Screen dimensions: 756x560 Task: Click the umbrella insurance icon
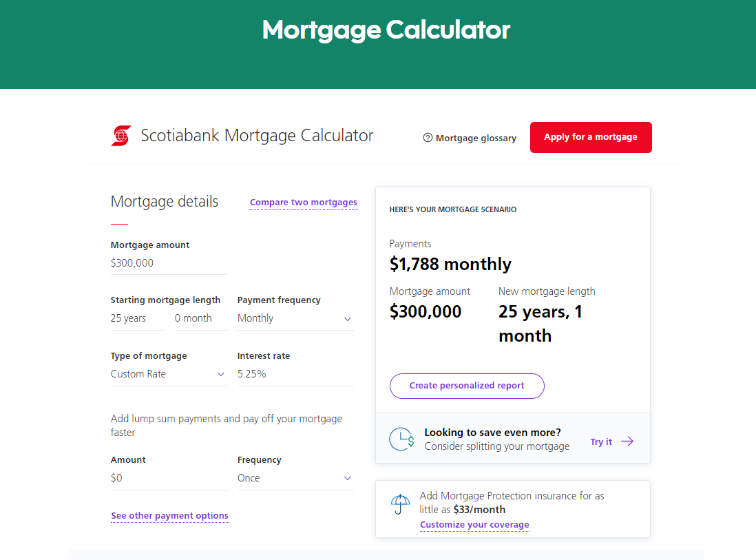(x=400, y=504)
